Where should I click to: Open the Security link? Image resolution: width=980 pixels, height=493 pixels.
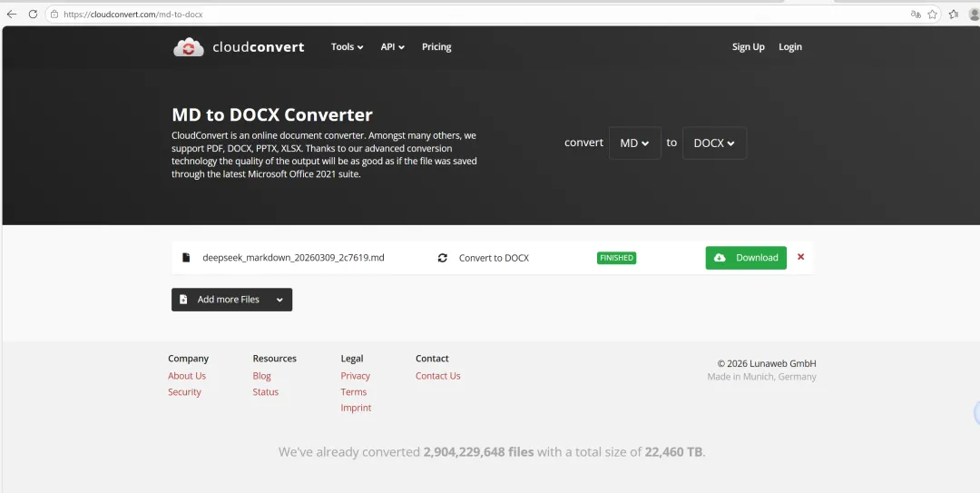coord(184,392)
